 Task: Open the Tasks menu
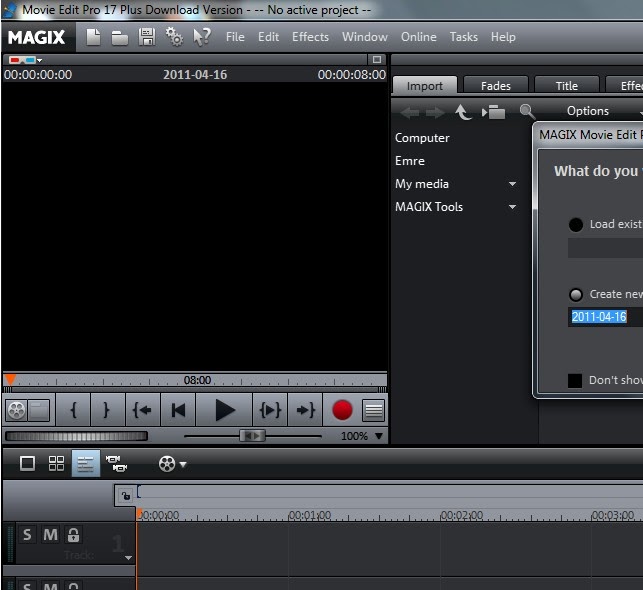tap(464, 37)
